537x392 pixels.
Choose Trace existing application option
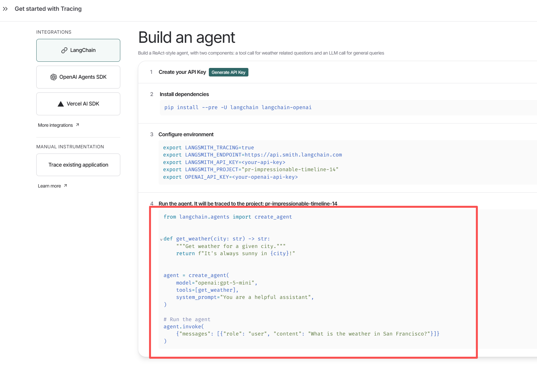tap(78, 165)
